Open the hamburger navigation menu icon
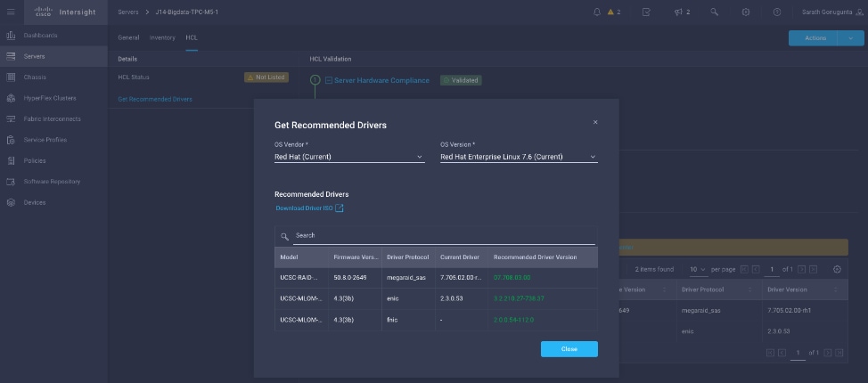The width and height of the screenshot is (868, 383). coord(12,12)
